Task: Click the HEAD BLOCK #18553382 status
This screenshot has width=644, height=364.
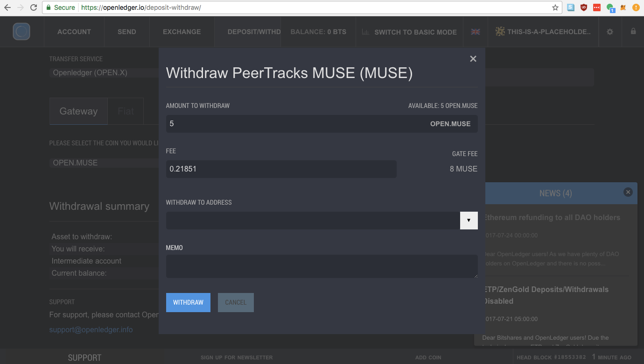Action: (x=551, y=357)
